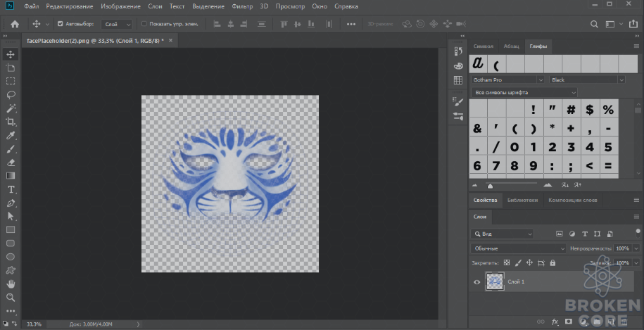Open the Файл menu

[32, 6]
